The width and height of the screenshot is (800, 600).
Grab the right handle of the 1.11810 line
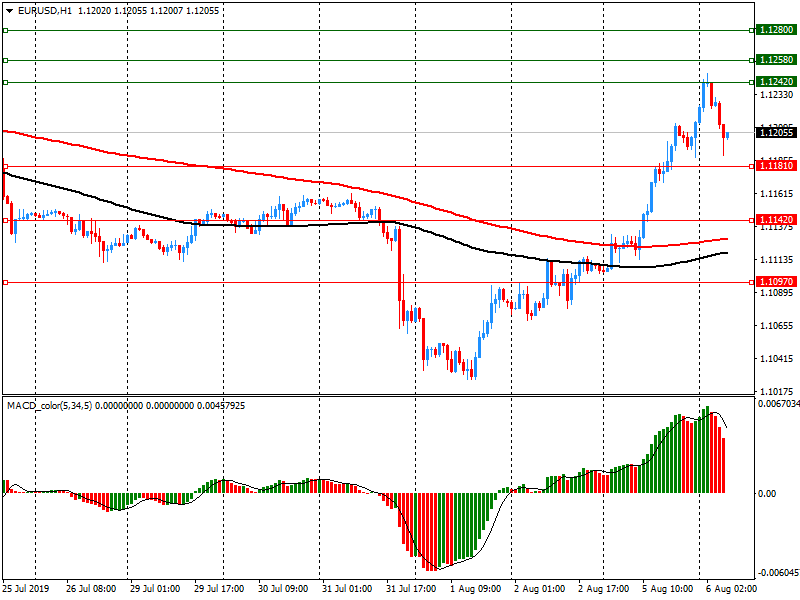(x=752, y=166)
